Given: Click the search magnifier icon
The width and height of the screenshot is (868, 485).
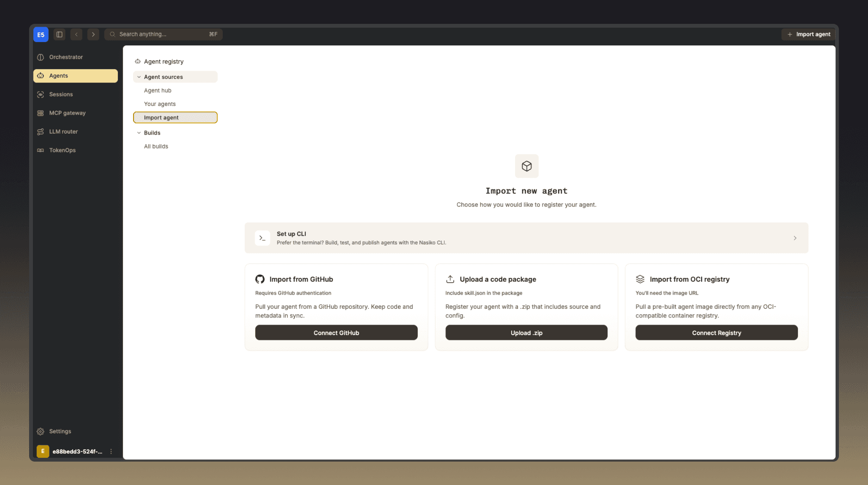Looking at the screenshot, I should 113,34.
